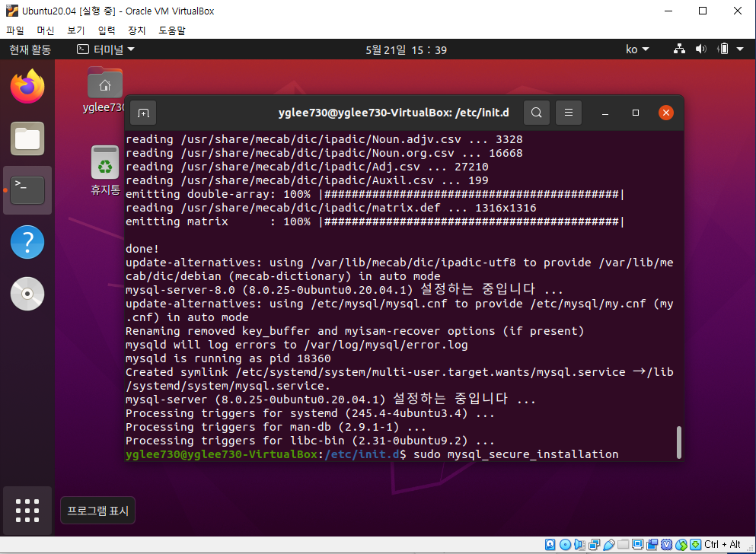Click the 'emitting matrix' progress line
This screenshot has height=554, width=756.
pos(375,221)
